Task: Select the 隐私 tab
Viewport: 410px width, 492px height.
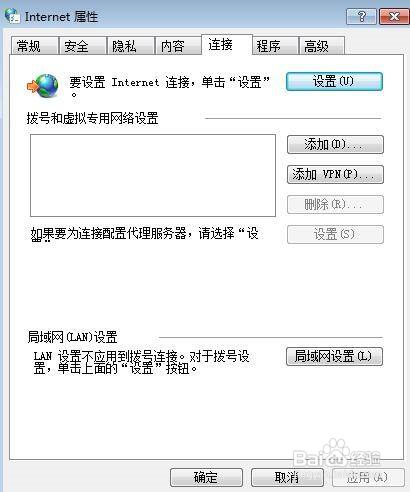Action: [130, 46]
